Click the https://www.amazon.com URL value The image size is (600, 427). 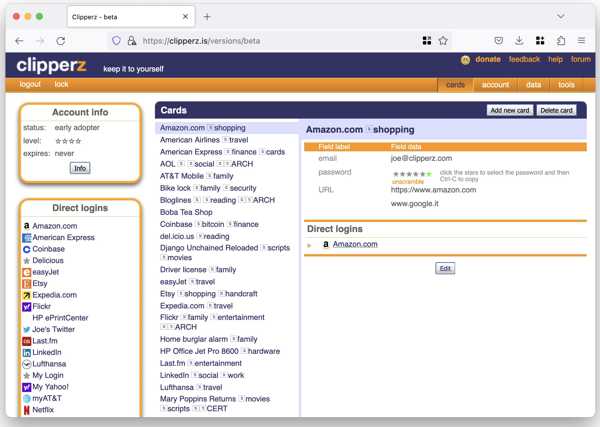(x=433, y=190)
